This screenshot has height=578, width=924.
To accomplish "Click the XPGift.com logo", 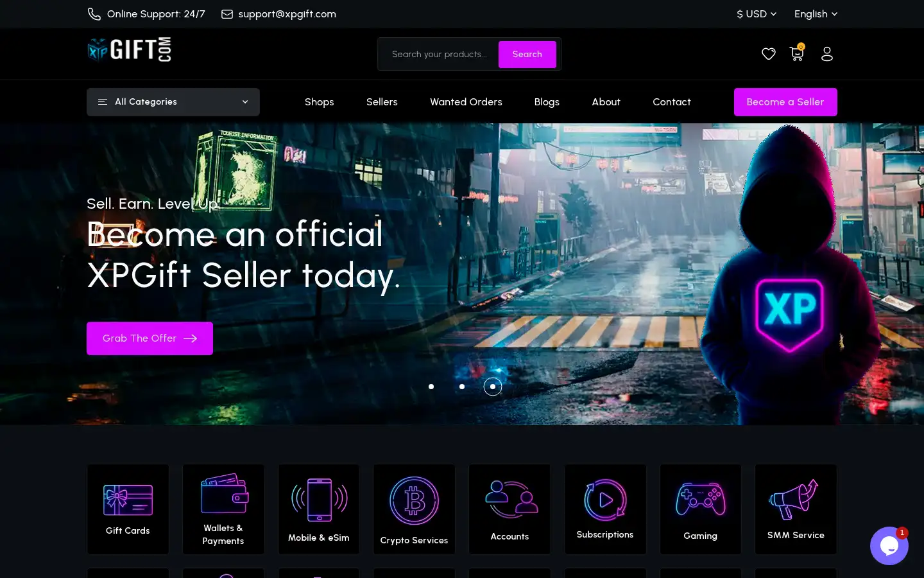I will [x=129, y=49].
